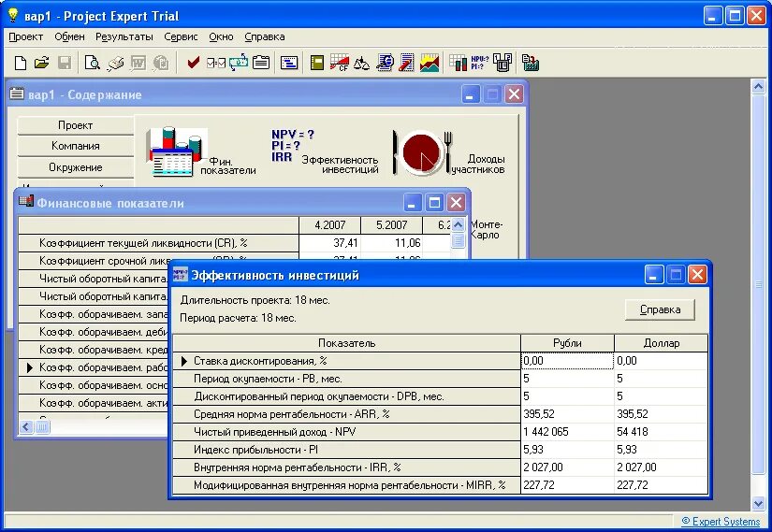Image resolution: width=772 pixels, height=532 pixels.
Task: Select the Ставка дисконтирования Рубли cell
Action: (x=567, y=361)
